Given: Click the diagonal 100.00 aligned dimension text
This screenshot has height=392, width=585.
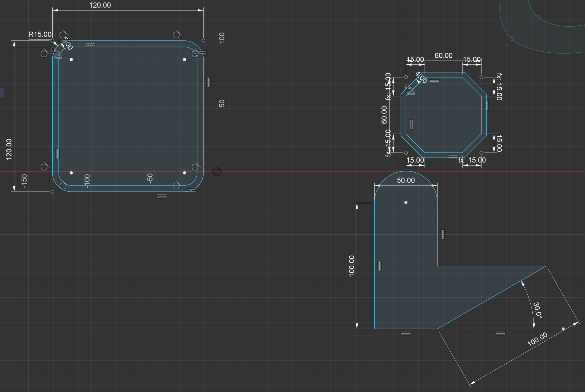Looking at the screenshot, I should [537, 339].
